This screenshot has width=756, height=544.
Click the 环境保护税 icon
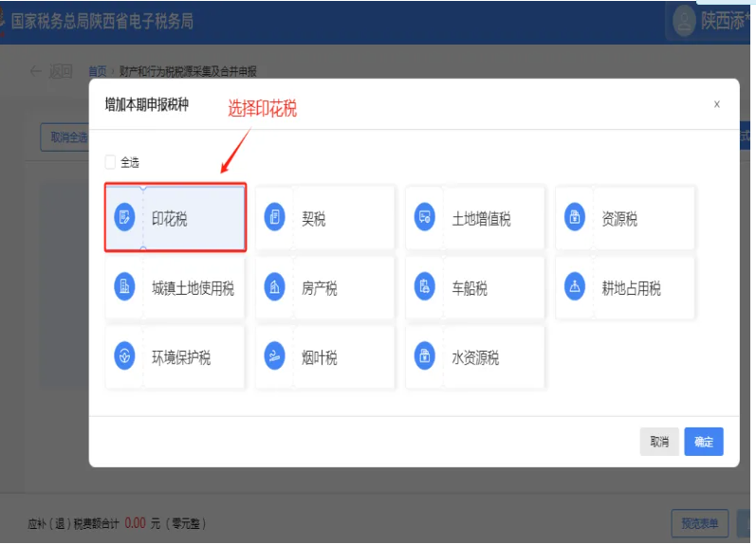click(124, 357)
